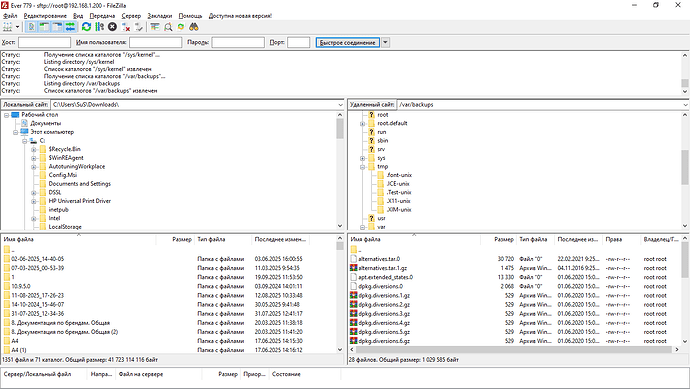The image size is (690, 389).
Task: Select the inetpub folder in local tree
Action: tap(59, 210)
